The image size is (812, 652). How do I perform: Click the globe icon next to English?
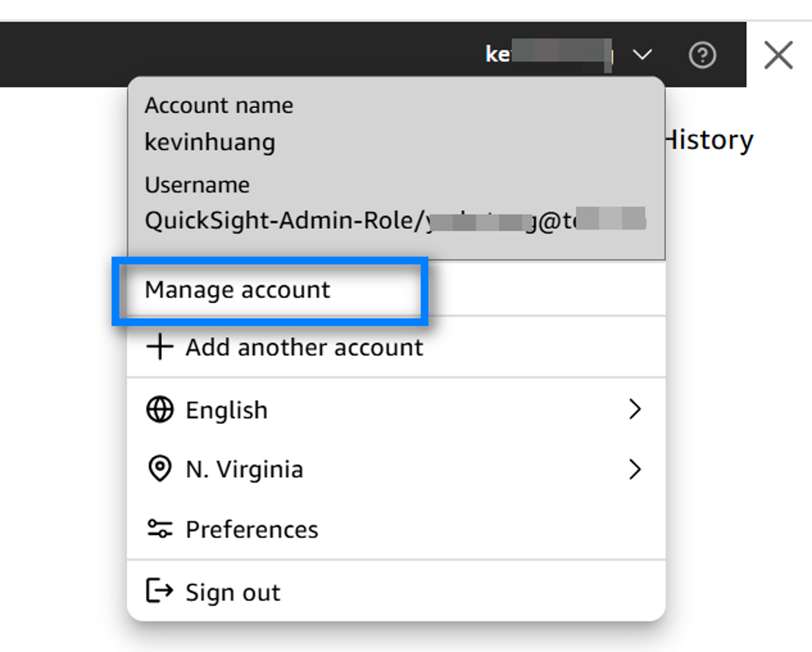(x=160, y=410)
